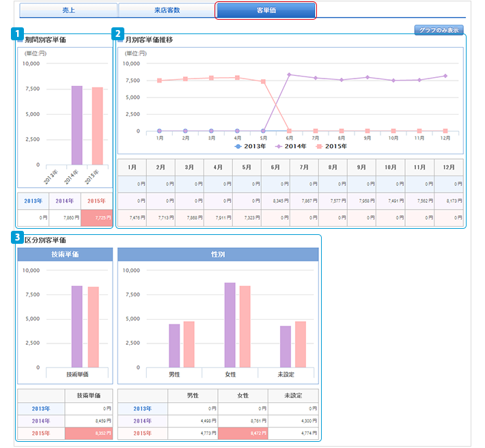Image resolution: width=485 pixels, height=448 pixels.
Task: Click the highlighted 8,472円 cell under 女性
Action: coord(243,433)
